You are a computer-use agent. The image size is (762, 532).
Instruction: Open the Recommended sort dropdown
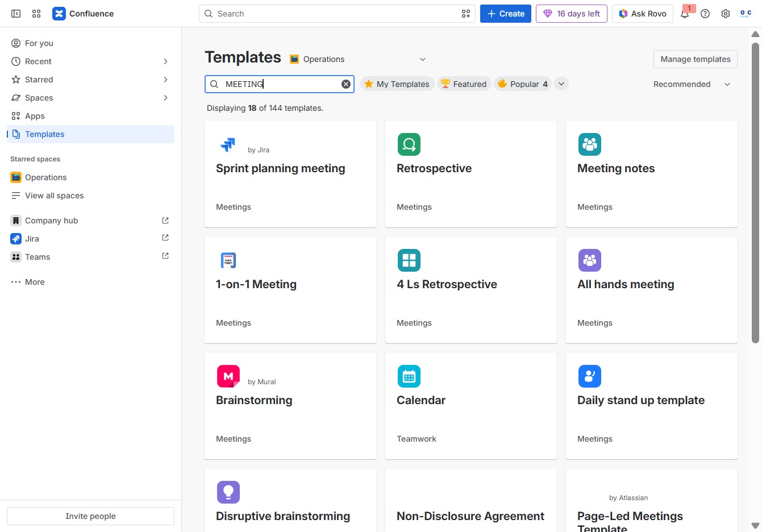click(x=692, y=84)
